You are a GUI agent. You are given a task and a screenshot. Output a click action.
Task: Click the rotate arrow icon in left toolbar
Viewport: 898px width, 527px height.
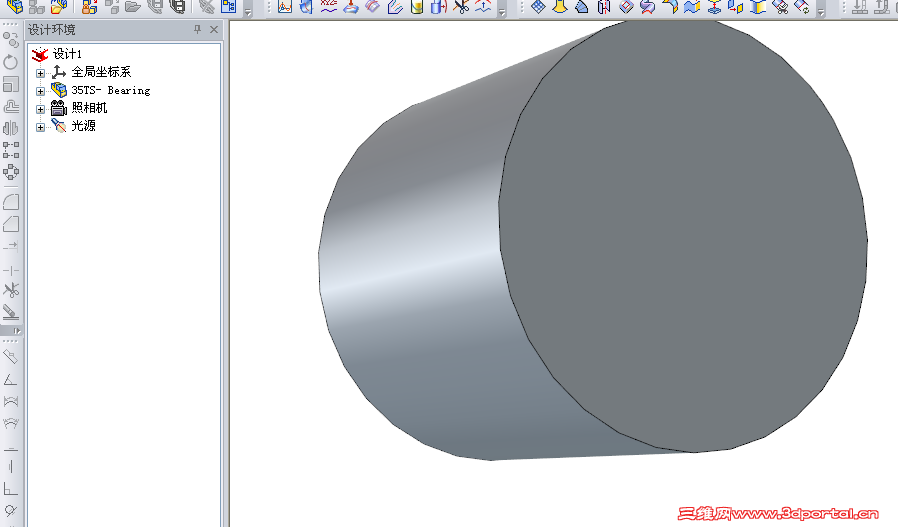click(x=10, y=62)
